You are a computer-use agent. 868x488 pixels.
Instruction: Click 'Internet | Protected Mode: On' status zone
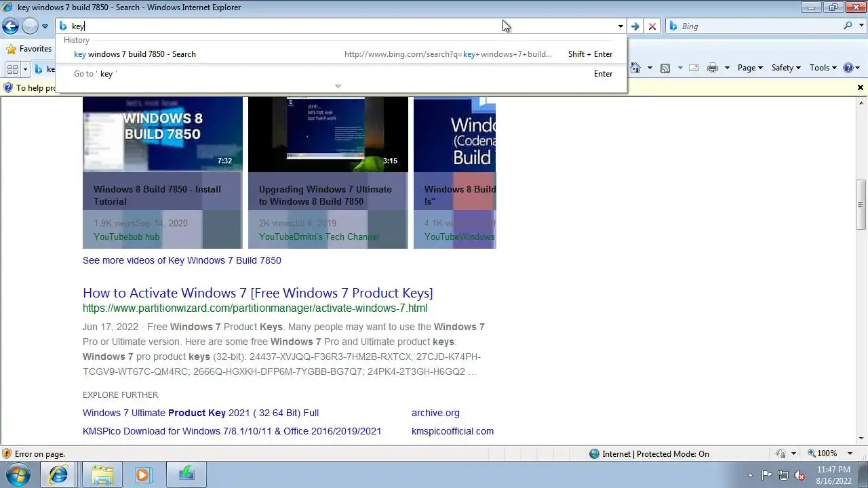coord(649,454)
